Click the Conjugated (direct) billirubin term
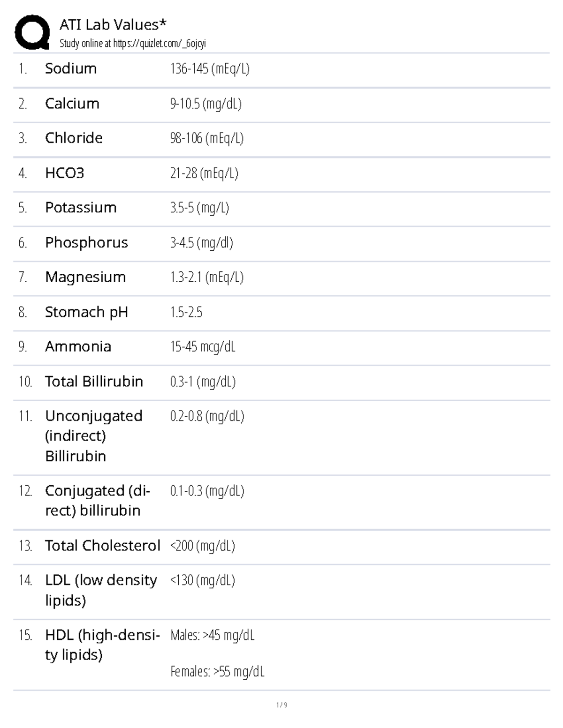The width and height of the screenshot is (563, 728). [97, 500]
